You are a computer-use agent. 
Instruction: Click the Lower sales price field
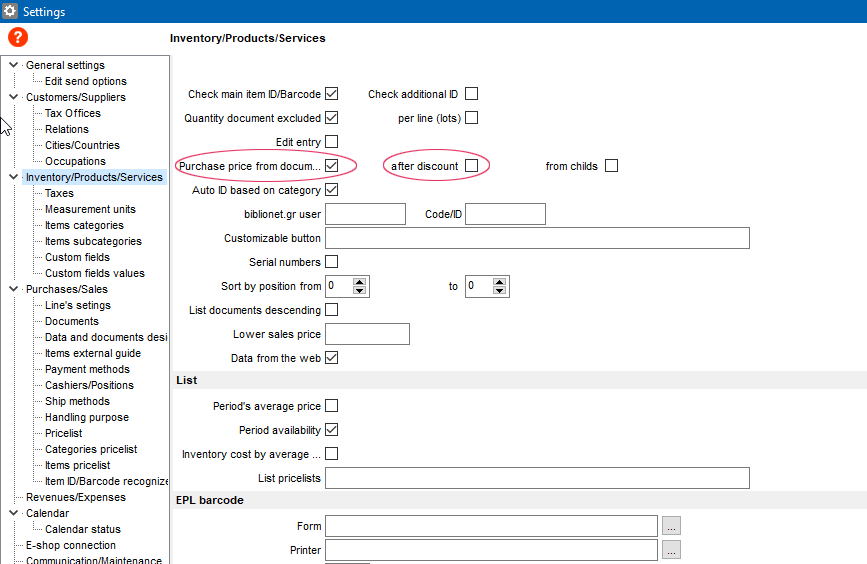click(x=368, y=334)
